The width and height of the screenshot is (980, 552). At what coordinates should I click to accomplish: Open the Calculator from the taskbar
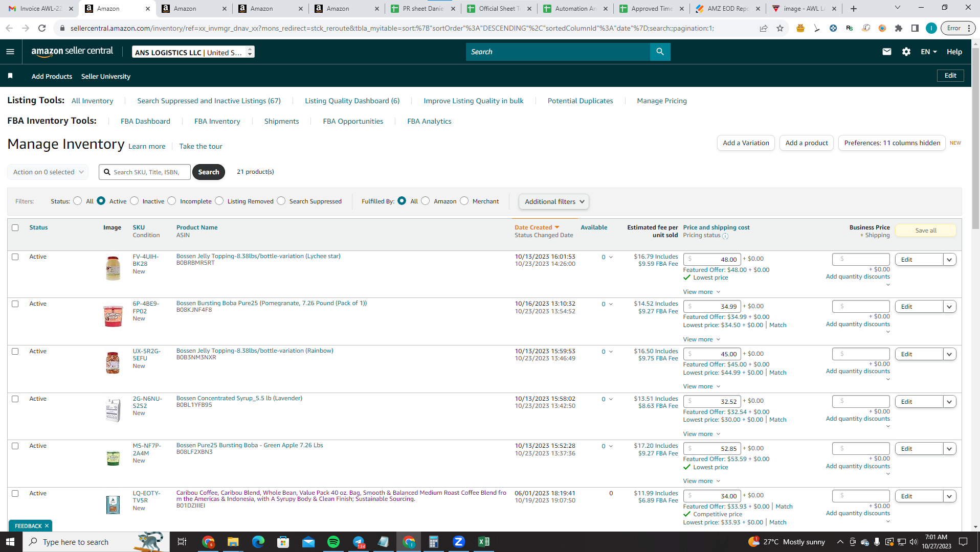pyautogui.click(x=434, y=542)
